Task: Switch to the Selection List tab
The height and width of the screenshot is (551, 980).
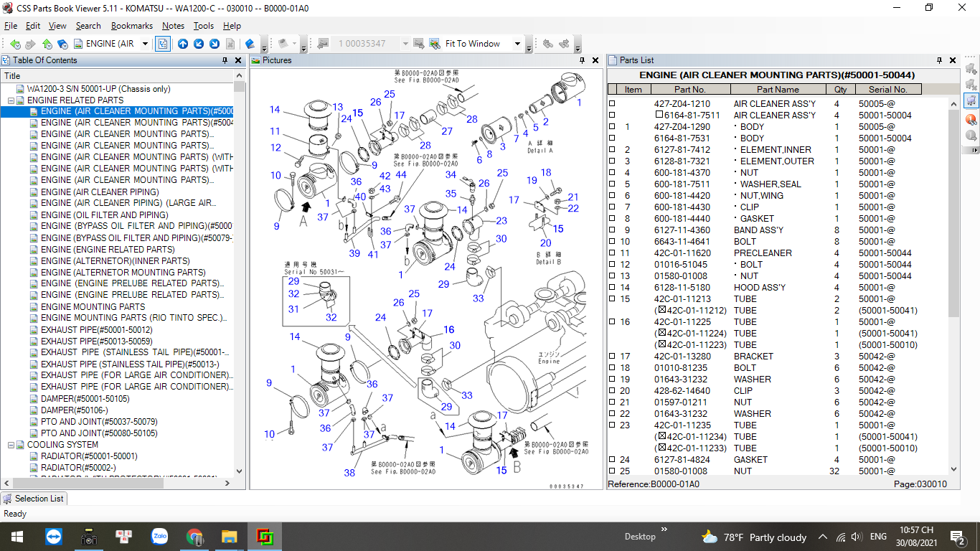Action: click(34, 499)
